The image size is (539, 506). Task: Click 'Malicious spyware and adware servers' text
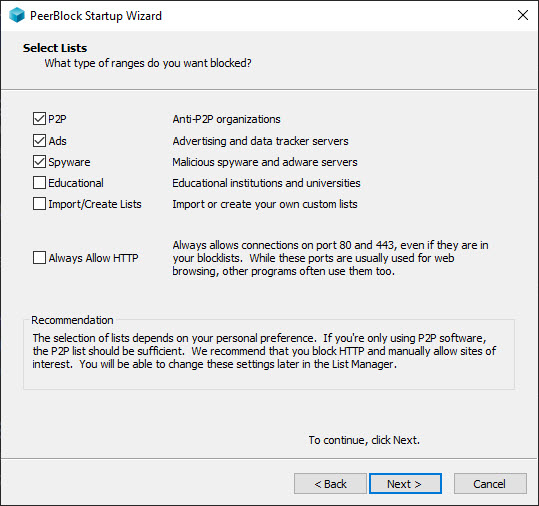(x=265, y=162)
